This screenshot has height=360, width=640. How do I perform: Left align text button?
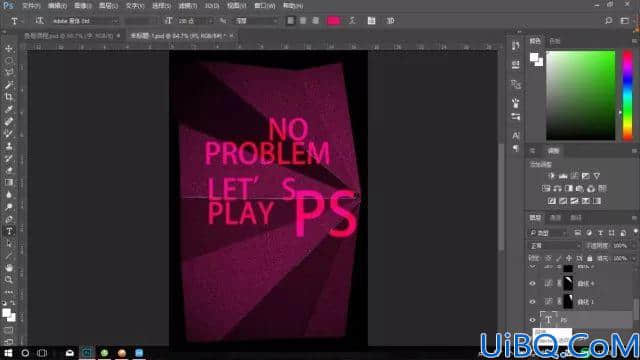point(290,21)
